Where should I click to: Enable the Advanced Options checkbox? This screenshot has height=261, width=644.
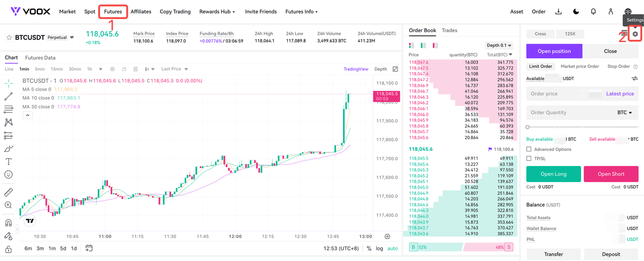tap(529, 149)
